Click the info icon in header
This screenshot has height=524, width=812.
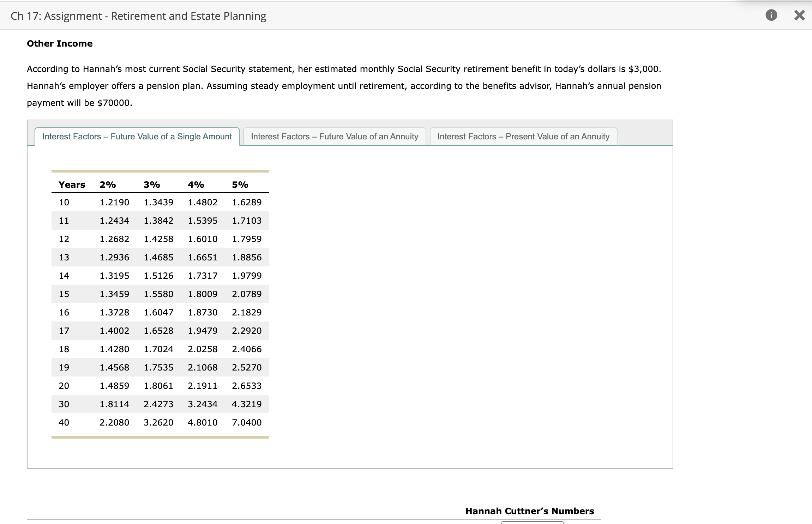(771, 15)
